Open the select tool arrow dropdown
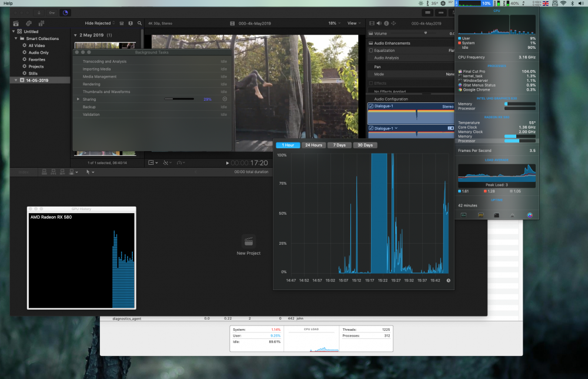Image resolution: width=588 pixels, height=379 pixels. pos(90,172)
